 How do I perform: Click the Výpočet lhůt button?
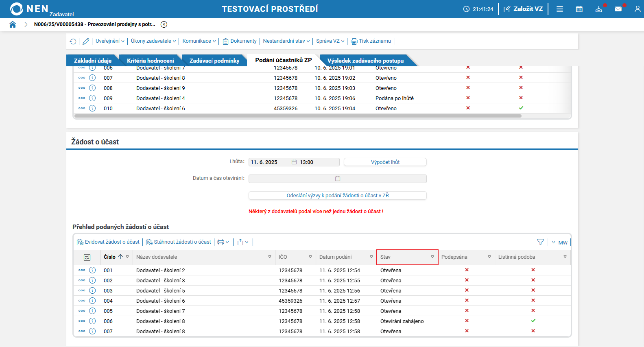click(385, 162)
